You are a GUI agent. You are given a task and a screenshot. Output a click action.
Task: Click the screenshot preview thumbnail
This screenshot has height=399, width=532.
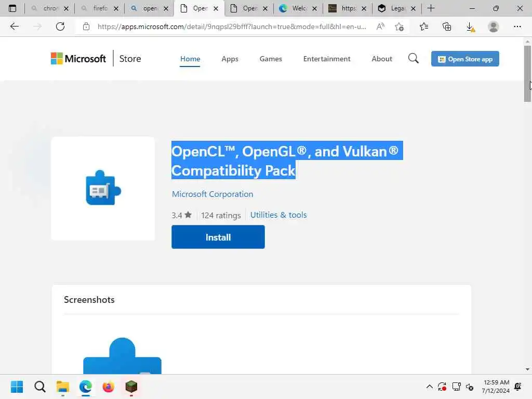tap(122, 355)
